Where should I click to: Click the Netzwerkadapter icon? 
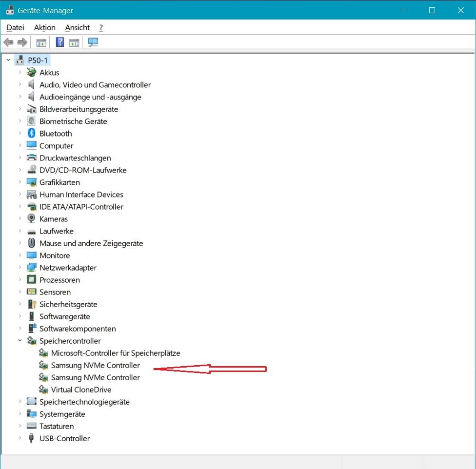tap(31, 267)
